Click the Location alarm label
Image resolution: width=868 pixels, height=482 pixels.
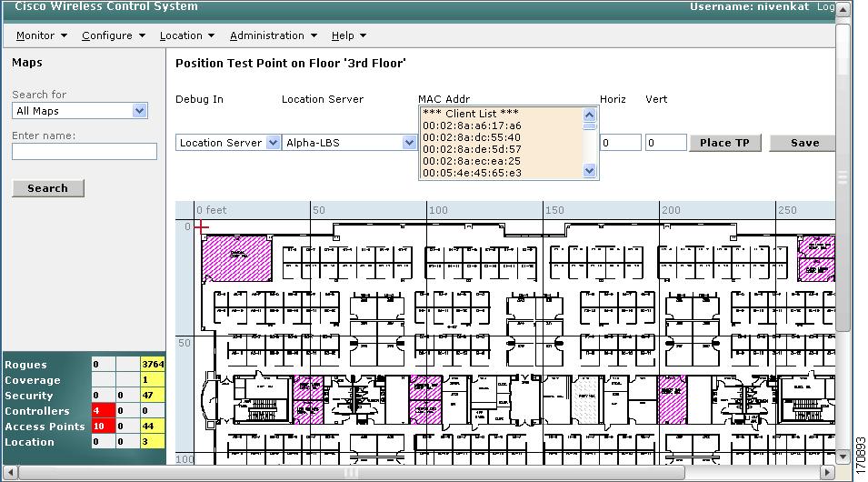click(x=29, y=442)
